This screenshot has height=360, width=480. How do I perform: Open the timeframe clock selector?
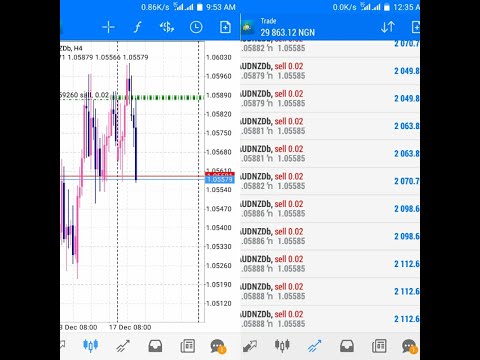coord(196,27)
